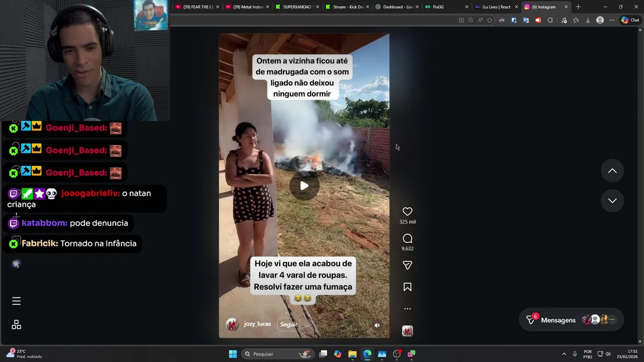Add this page to favorites star

(x=490, y=20)
